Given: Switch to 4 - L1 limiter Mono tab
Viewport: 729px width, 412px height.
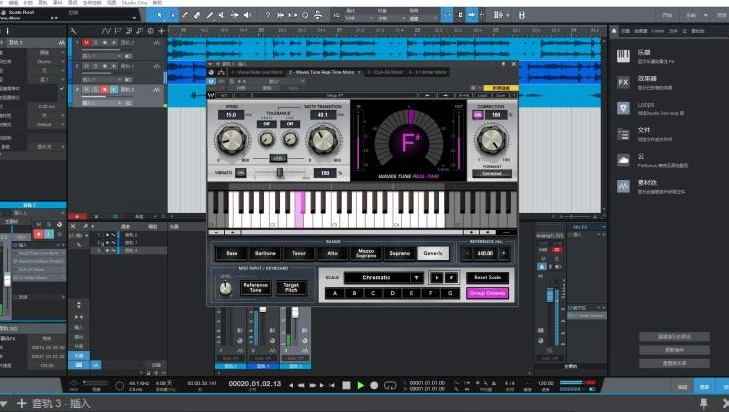Looking at the screenshot, I should click(x=428, y=73).
